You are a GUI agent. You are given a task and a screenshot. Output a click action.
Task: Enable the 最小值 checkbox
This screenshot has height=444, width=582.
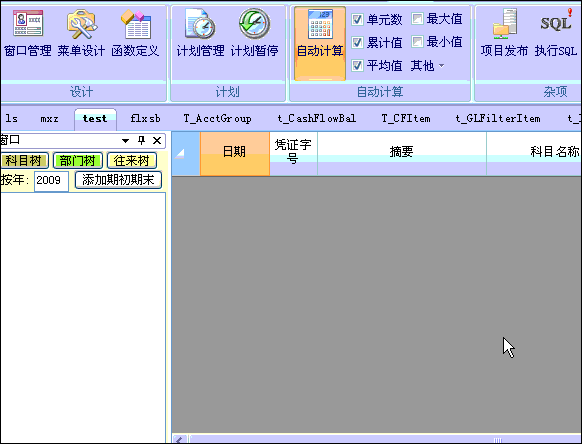[x=417, y=42]
